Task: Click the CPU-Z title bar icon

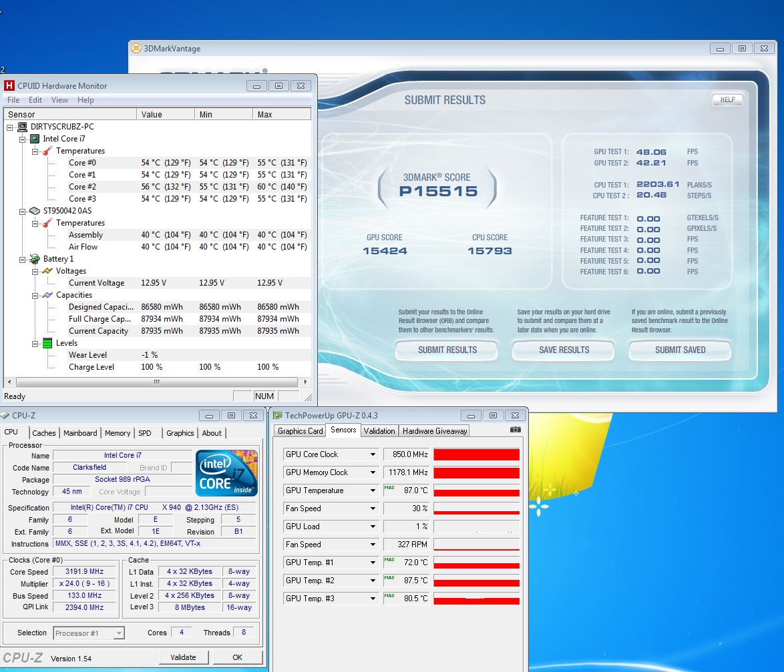Action: [5, 415]
